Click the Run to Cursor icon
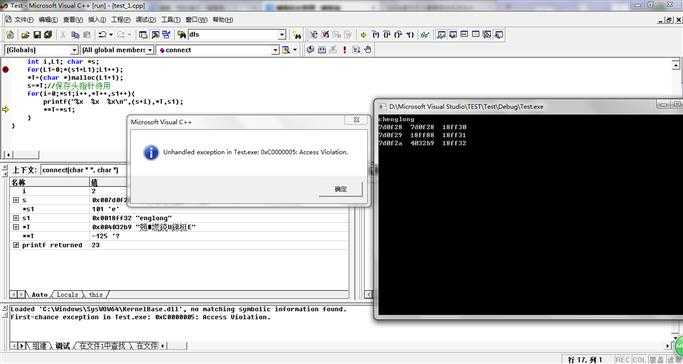 click(x=410, y=34)
